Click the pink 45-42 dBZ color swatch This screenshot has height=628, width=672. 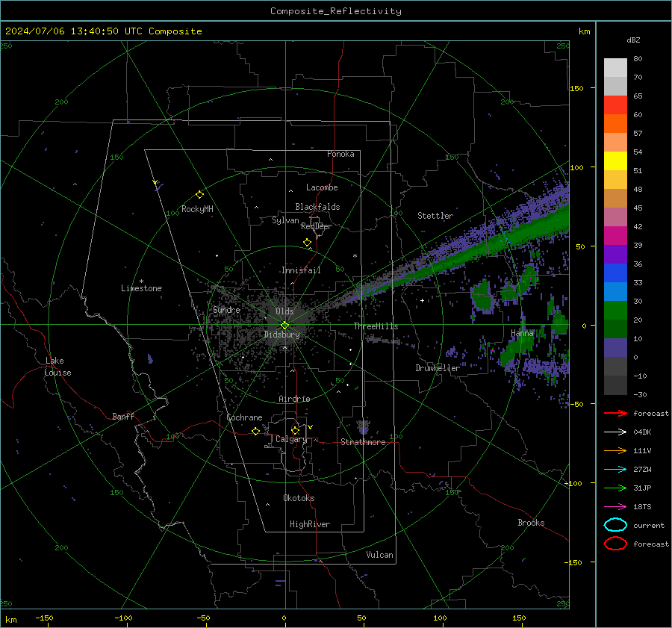point(615,217)
